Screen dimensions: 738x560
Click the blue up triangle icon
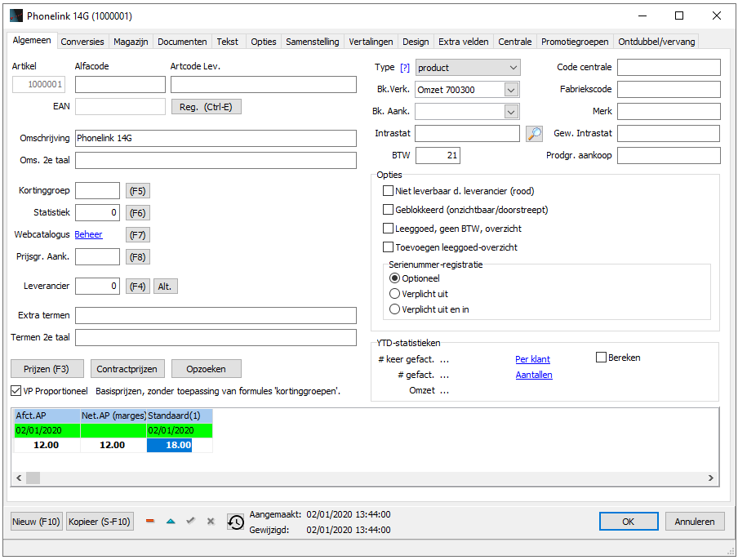pos(171,521)
